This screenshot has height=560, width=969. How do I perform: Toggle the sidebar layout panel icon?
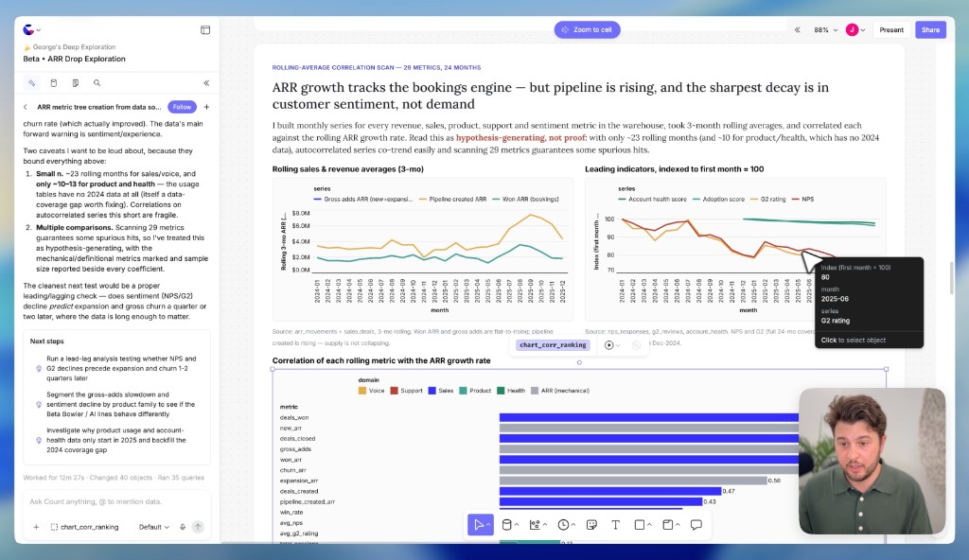click(205, 29)
